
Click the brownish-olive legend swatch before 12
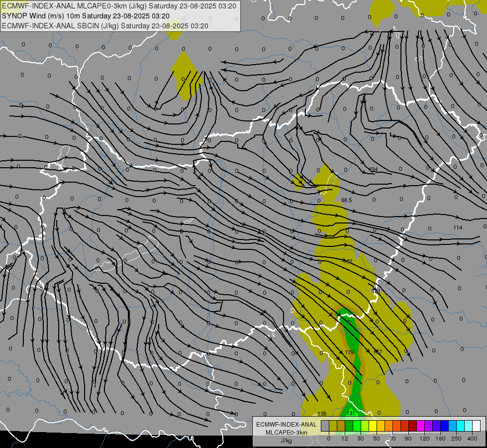click(341, 426)
